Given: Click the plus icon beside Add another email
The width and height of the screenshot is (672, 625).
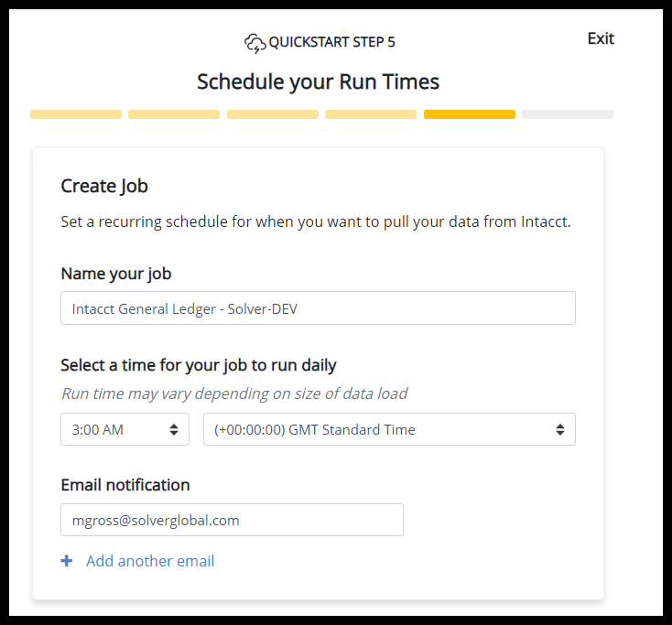Looking at the screenshot, I should click(x=66, y=561).
